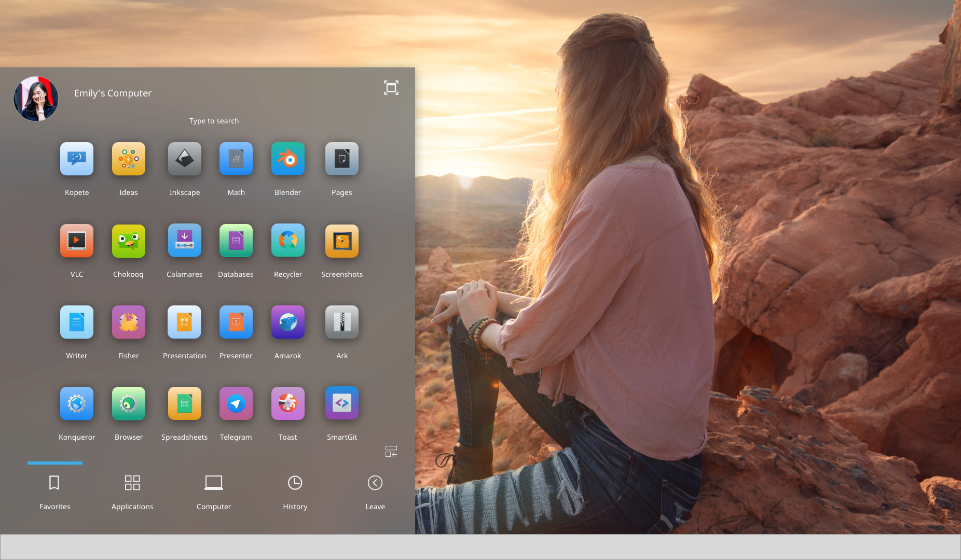Open the Blender application
Screen dimensions: 961x560
287,159
